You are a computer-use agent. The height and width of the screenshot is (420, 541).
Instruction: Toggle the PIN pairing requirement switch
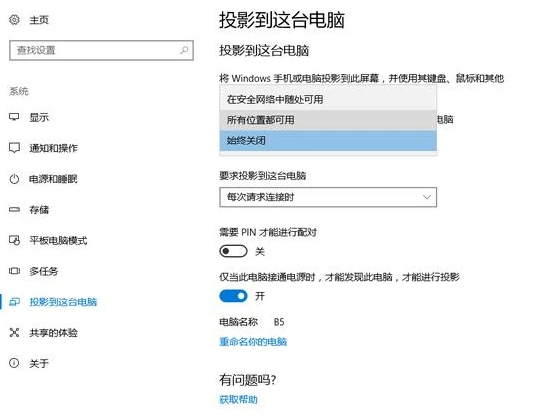tap(233, 251)
